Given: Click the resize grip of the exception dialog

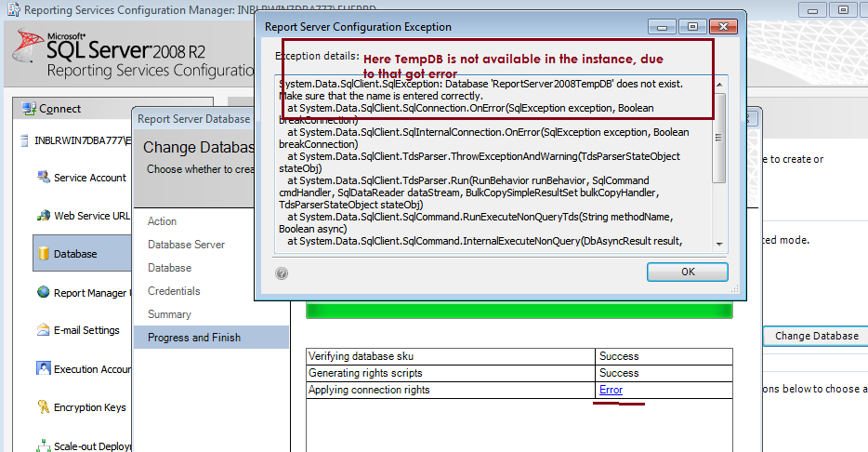Looking at the screenshot, I should tap(735, 289).
